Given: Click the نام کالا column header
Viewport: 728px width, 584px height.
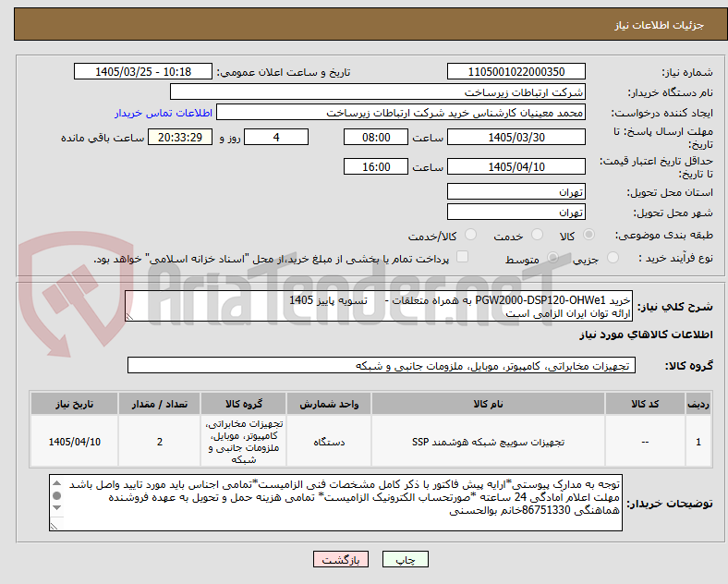Looking at the screenshot, I should pos(488,404).
